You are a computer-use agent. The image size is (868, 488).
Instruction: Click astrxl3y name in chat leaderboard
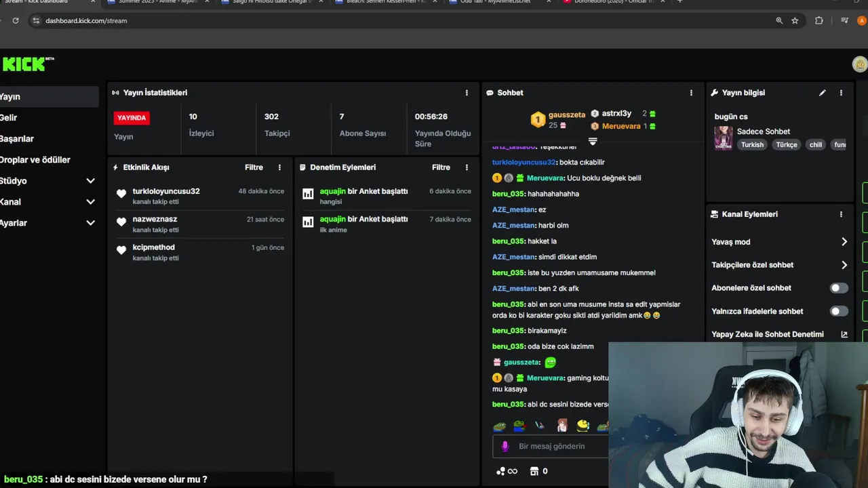tap(616, 114)
